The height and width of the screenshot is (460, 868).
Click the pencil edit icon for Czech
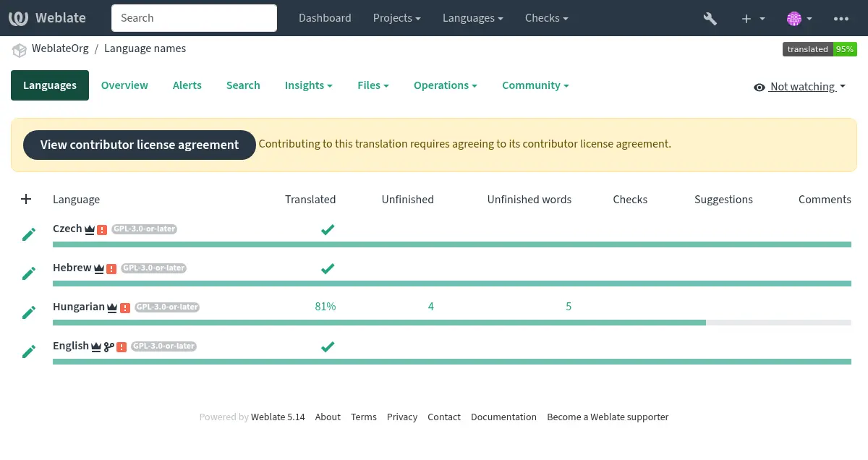(28, 234)
